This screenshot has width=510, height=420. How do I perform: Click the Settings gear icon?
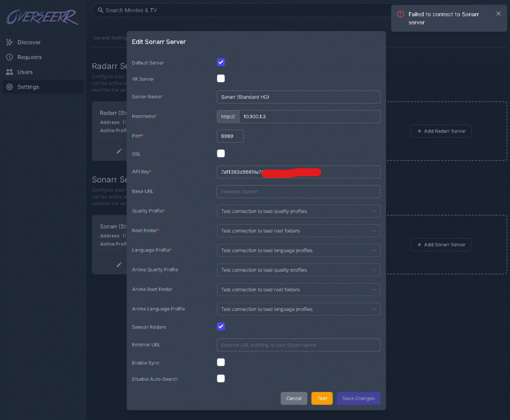point(9,87)
